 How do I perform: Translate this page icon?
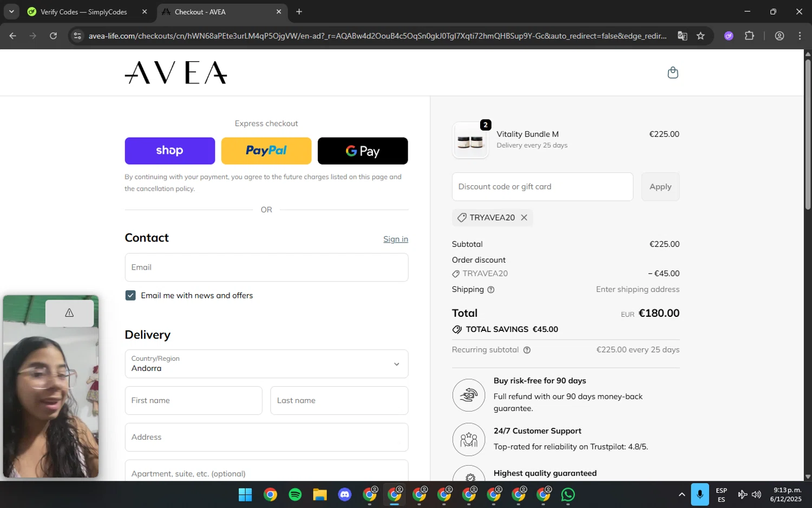pos(682,36)
